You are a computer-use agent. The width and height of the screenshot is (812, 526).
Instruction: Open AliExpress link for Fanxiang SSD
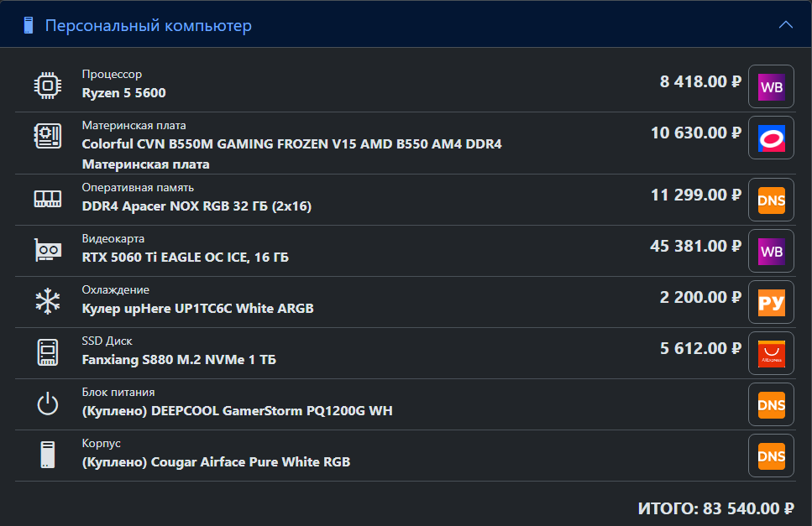[771, 353]
